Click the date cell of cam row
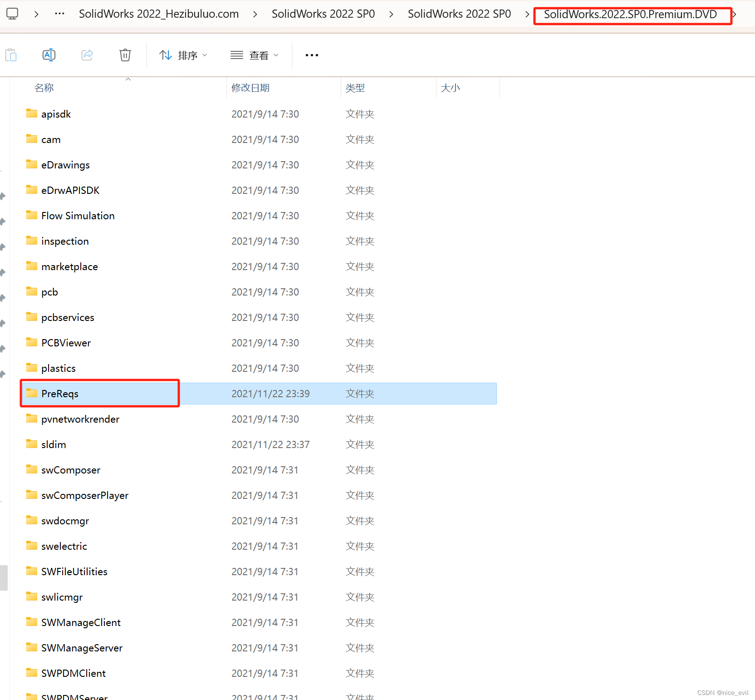The width and height of the screenshot is (755, 700). (x=265, y=140)
